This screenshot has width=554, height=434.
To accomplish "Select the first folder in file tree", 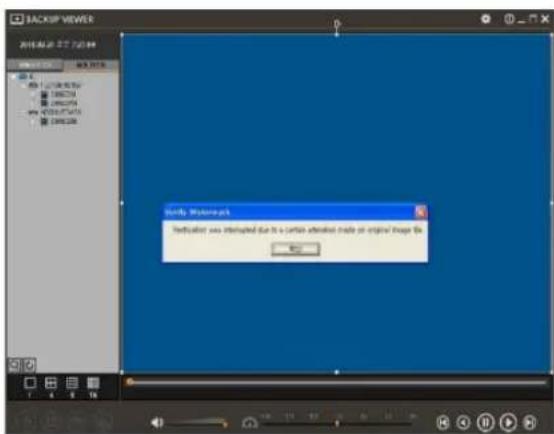I will tap(55, 85).
